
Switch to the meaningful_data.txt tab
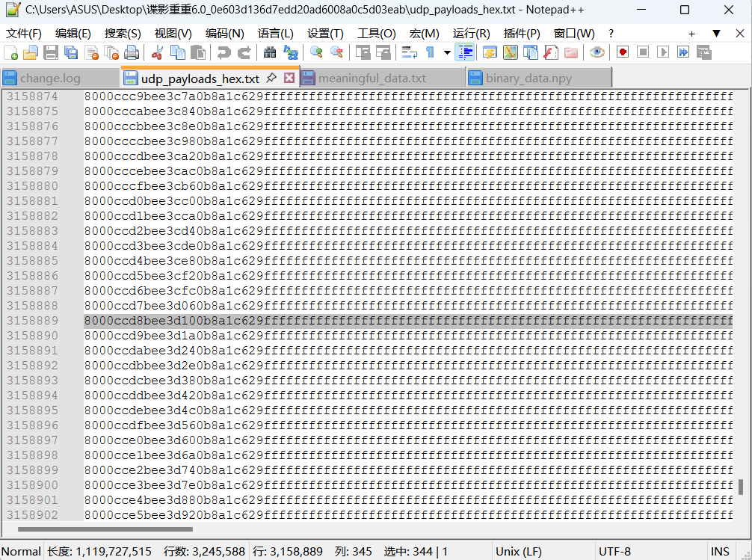pos(372,79)
